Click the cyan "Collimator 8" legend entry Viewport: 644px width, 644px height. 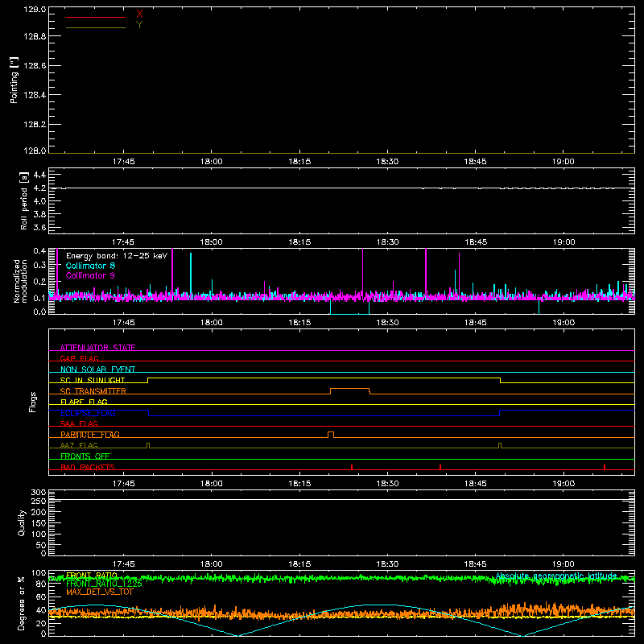(x=90, y=266)
